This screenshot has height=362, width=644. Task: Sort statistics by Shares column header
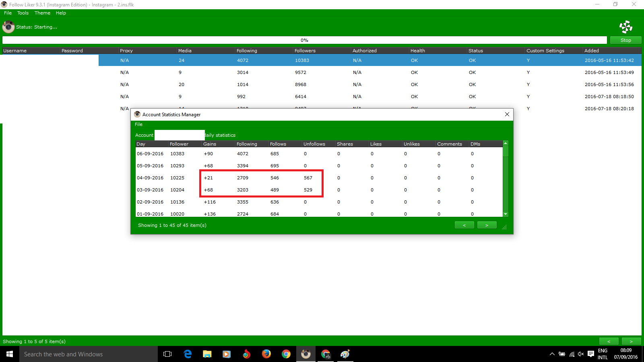352,144
